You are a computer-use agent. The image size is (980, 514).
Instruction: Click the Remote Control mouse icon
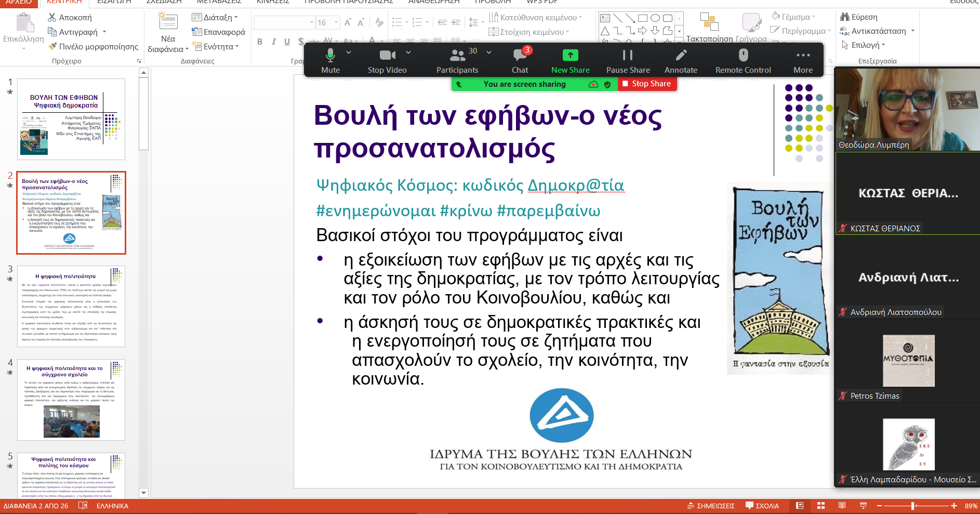point(743,56)
